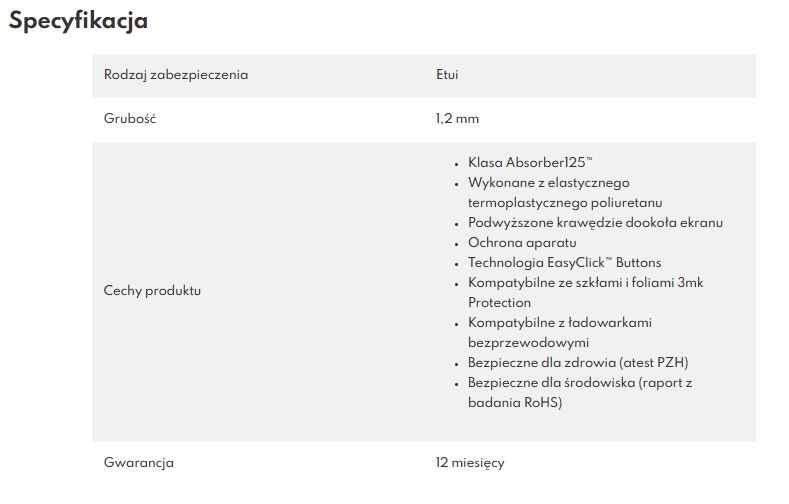Click Kompatybilne ze szkłami i foliami line
The image size is (789, 504).
coord(586,283)
